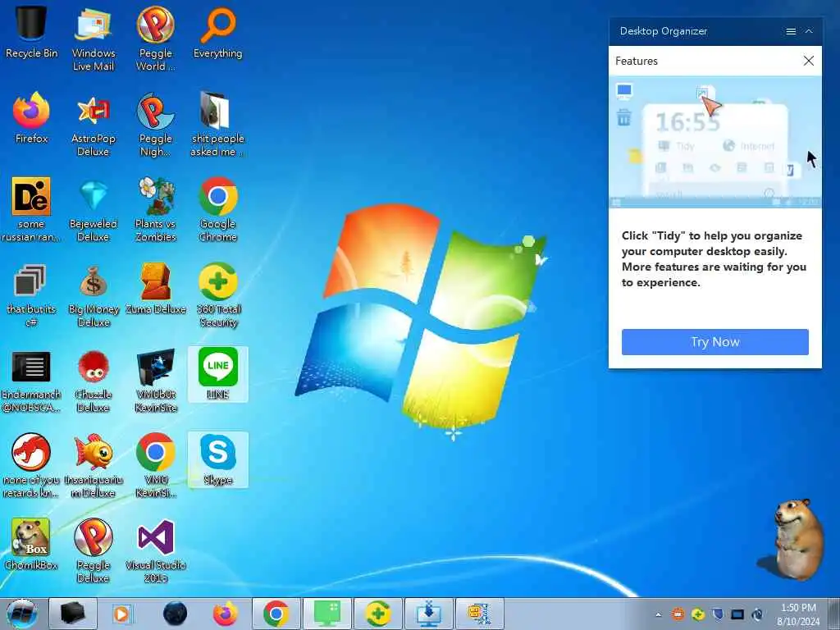Select the 'none of you retards' red icon

tap(31, 466)
